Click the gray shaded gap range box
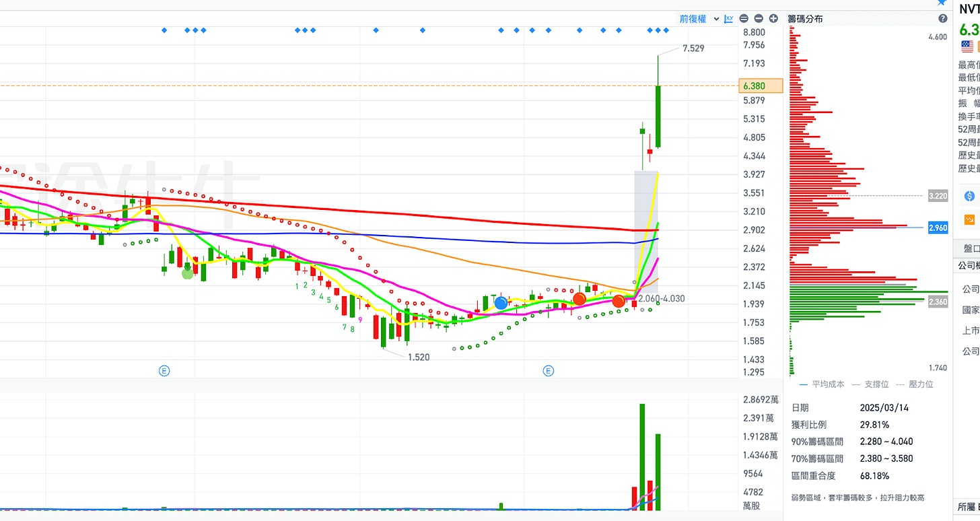Image resolution: width=980 pixels, height=521 pixels. coord(646,232)
